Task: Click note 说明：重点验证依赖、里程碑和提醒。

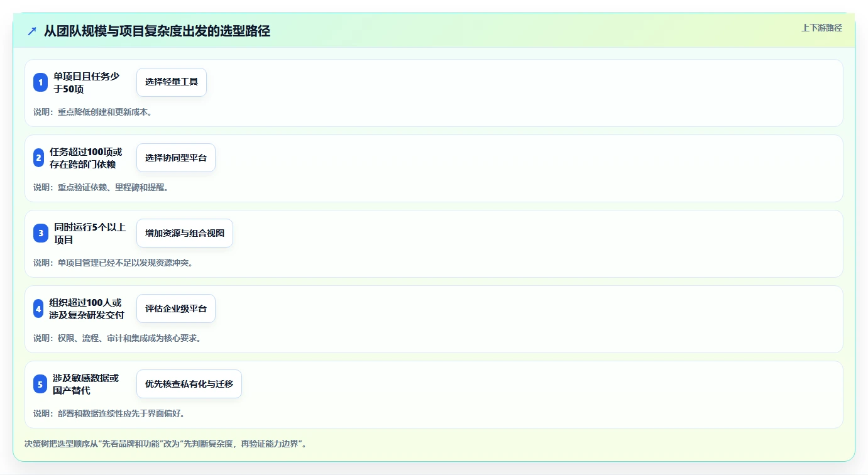Action: point(101,187)
